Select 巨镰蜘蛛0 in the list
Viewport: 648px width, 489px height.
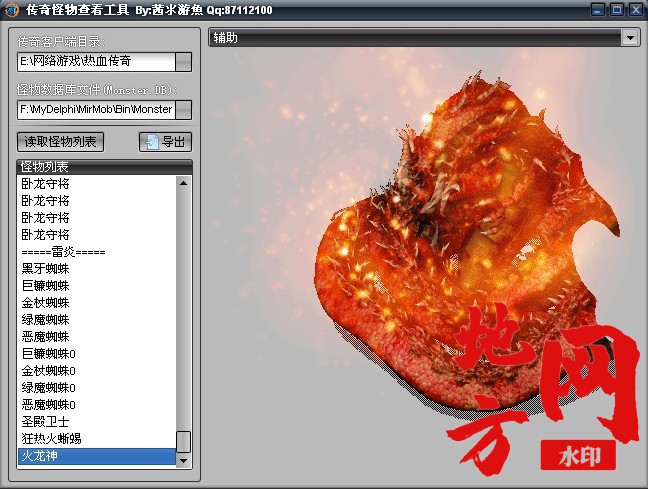[97, 354]
